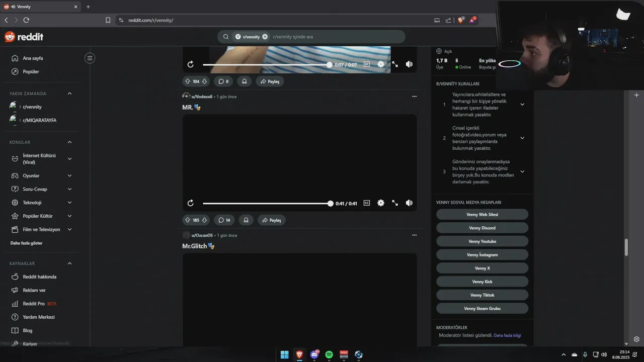This screenshot has height=362, width=644.
Task: Go to r/MIQARATAYFA in recent list
Action: click(x=39, y=120)
